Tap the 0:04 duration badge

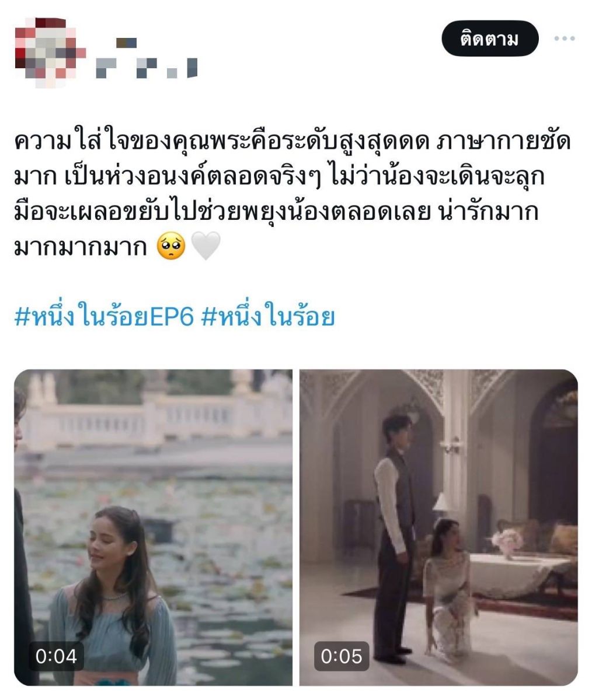tap(56, 656)
